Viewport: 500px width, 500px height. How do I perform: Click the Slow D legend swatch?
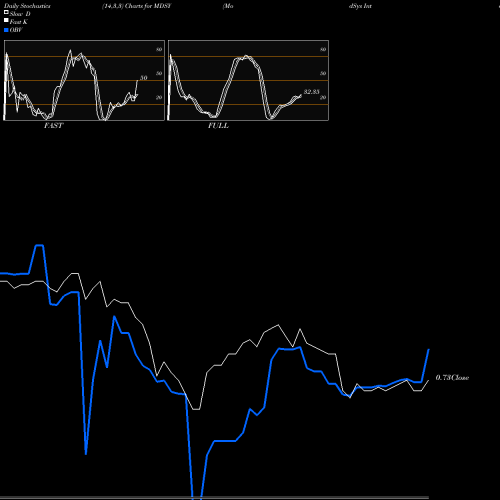pos(6,13)
